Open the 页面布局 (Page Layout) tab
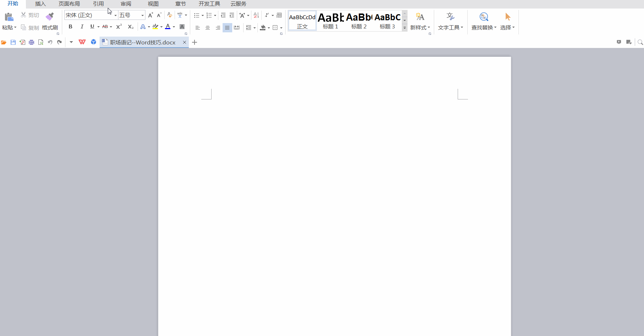The width and height of the screenshot is (644, 336). [x=69, y=4]
